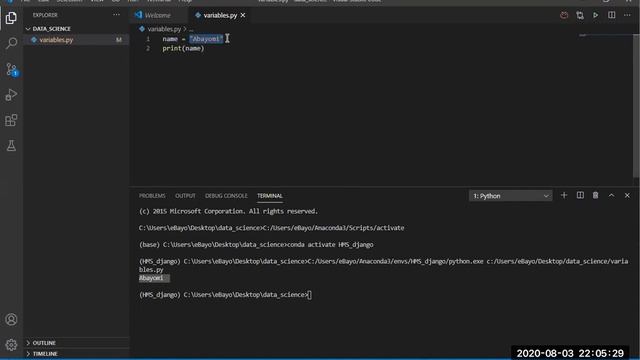Split the terminal panel
The height and width of the screenshot is (360, 640).
pos(580,196)
